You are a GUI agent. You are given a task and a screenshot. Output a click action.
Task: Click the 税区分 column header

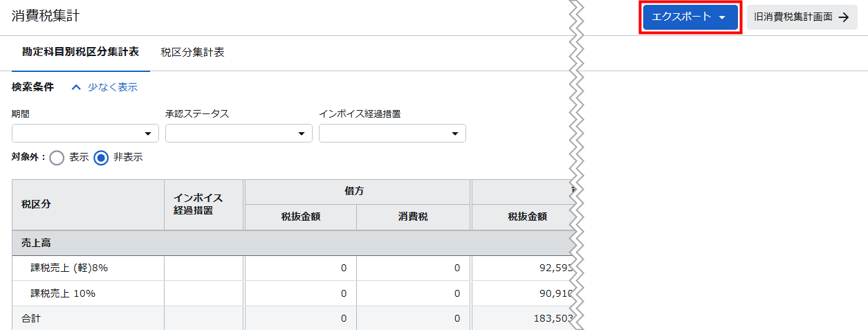point(36,205)
